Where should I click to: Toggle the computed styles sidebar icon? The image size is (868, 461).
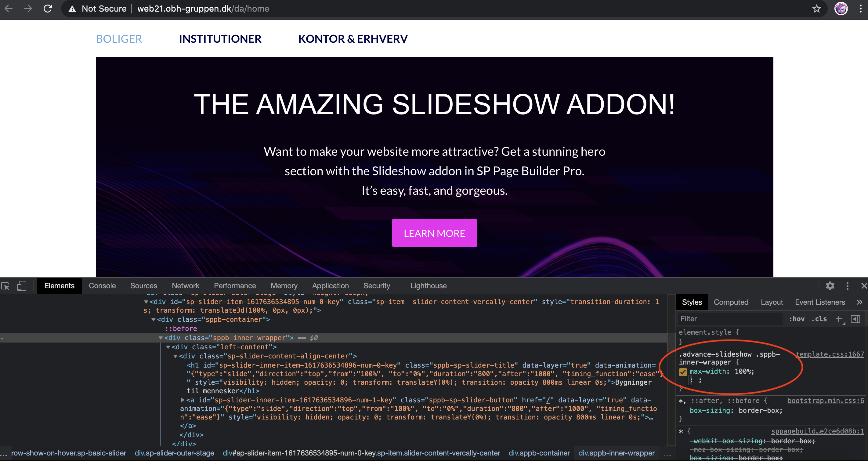click(x=855, y=319)
